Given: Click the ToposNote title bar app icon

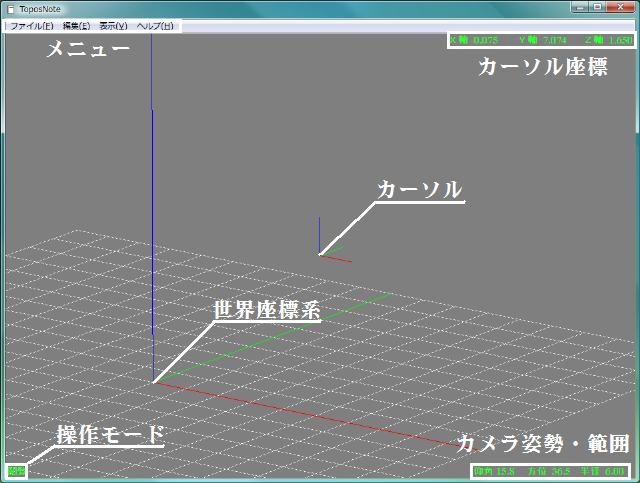Looking at the screenshot, I should tap(11, 9).
